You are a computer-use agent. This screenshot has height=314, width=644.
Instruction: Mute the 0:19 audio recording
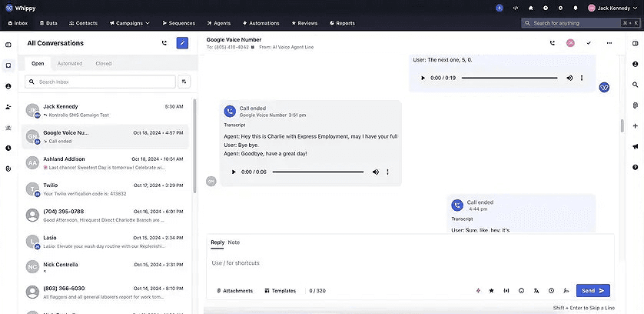click(569, 78)
